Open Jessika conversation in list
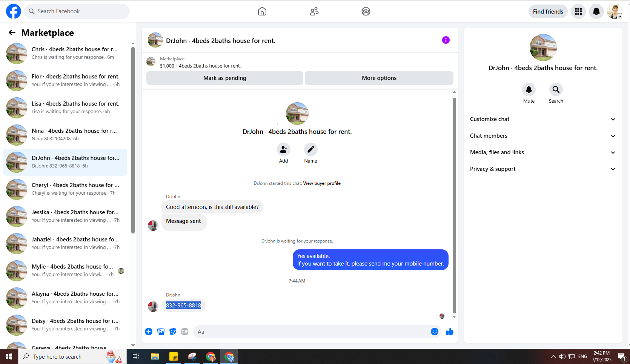The width and height of the screenshot is (630, 364). click(x=65, y=216)
